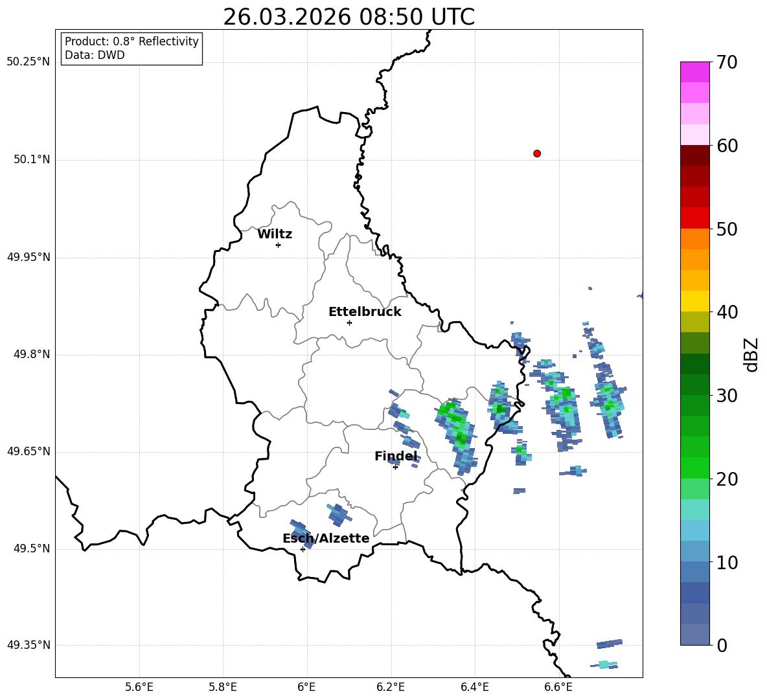Click the cyan radar echo at bottom right corner
This screenshot has height=700, width=767.
click(604, 664)
